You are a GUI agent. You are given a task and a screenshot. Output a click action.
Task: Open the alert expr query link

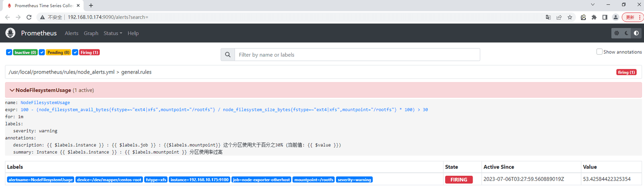coord(224,109)
